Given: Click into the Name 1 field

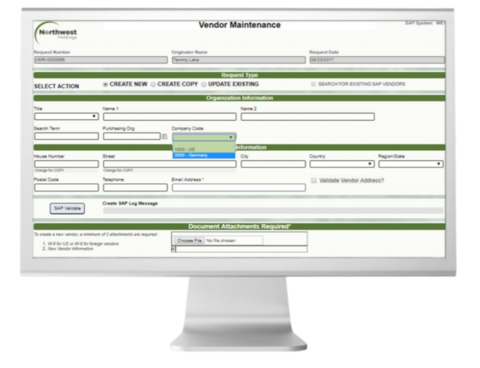Looking at the screenshot, I should pos(170,117).
